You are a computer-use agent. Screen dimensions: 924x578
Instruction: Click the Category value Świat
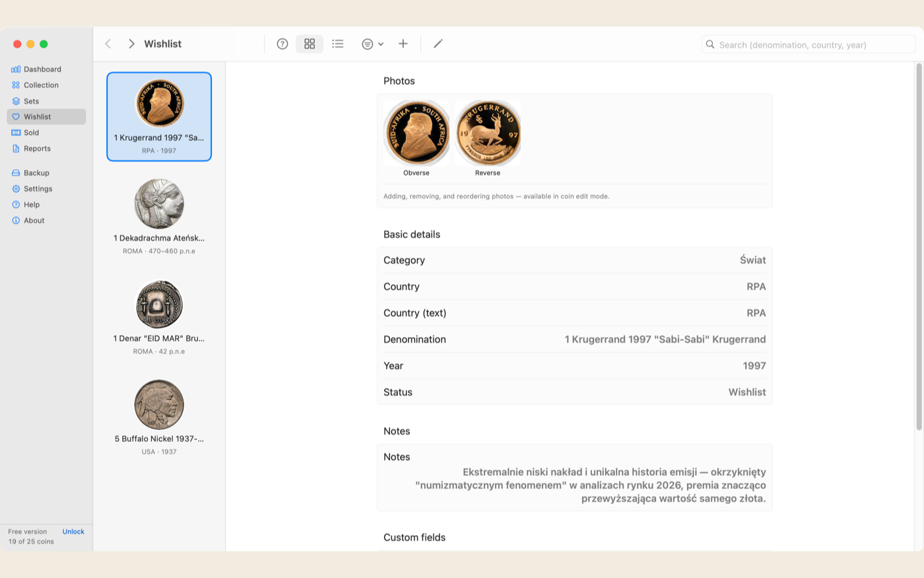coord(753,260)
